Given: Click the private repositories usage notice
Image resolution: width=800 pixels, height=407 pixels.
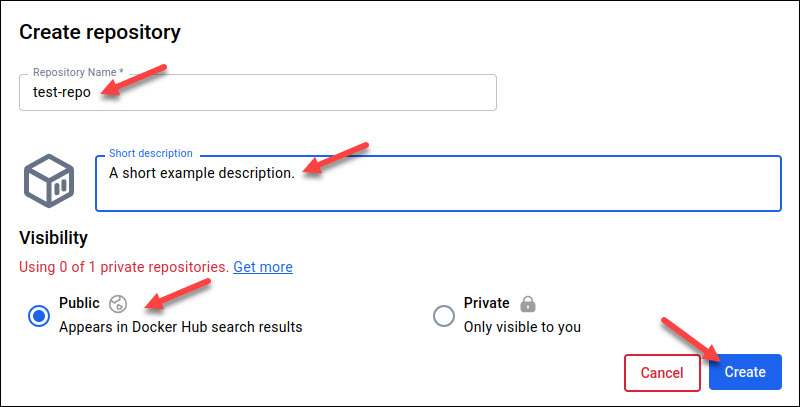Looking at the screenshot, I should coord(124,267).
